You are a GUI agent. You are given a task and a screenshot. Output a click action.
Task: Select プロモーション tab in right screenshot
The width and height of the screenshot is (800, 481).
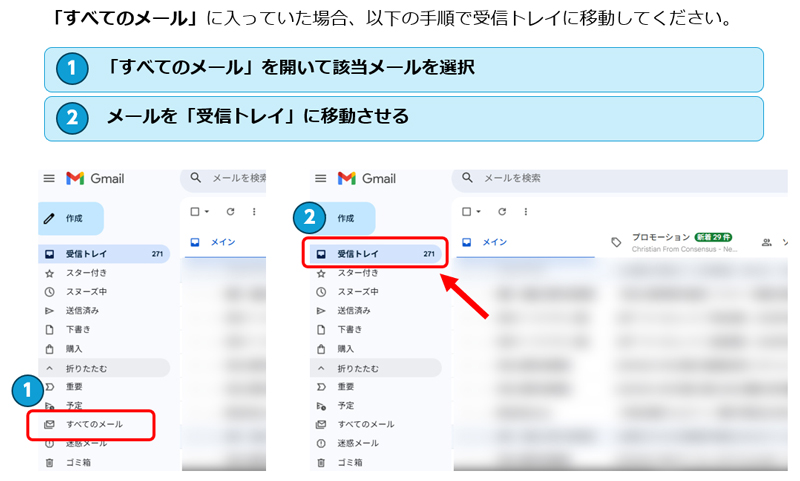click(x=674, y=242)
